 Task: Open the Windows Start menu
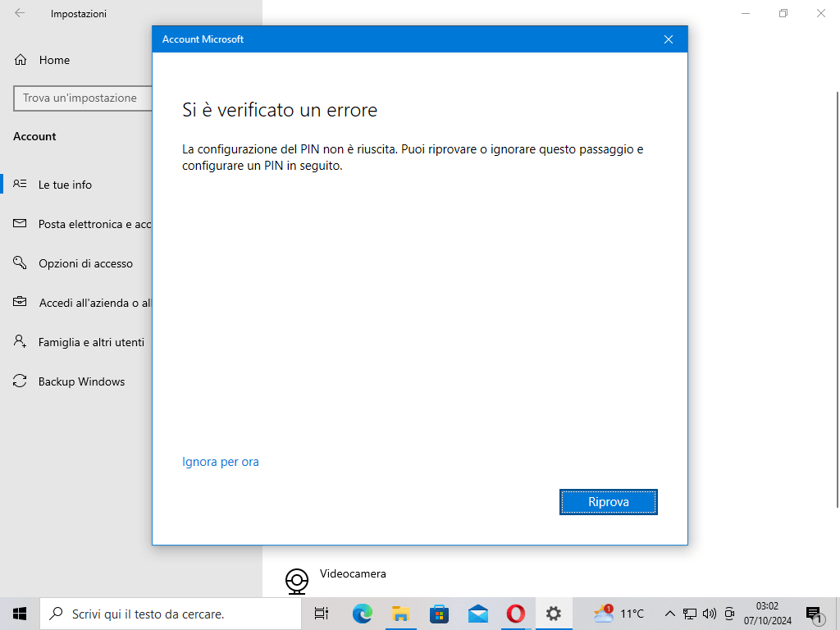(x=20, y=614)
